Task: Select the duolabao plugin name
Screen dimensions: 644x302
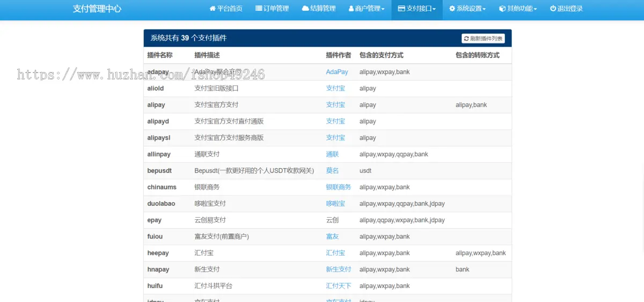Action: [x=161, y=204]
